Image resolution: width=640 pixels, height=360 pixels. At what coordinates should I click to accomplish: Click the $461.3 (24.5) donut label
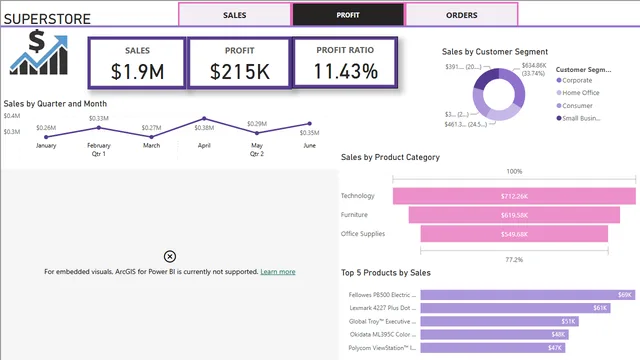tap(465, 124)
